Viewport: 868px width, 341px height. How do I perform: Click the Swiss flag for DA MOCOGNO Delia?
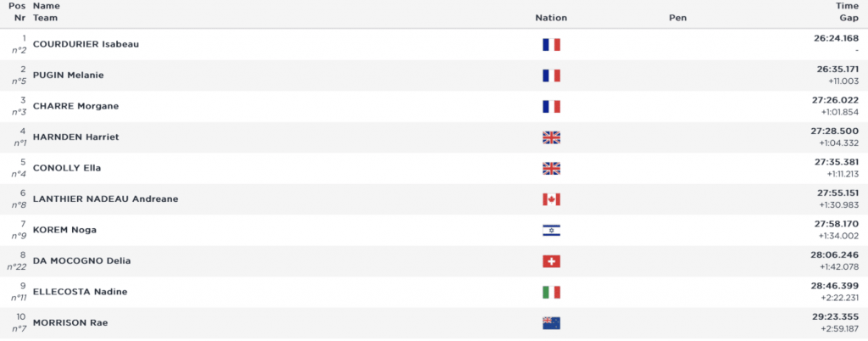[551, 261]
